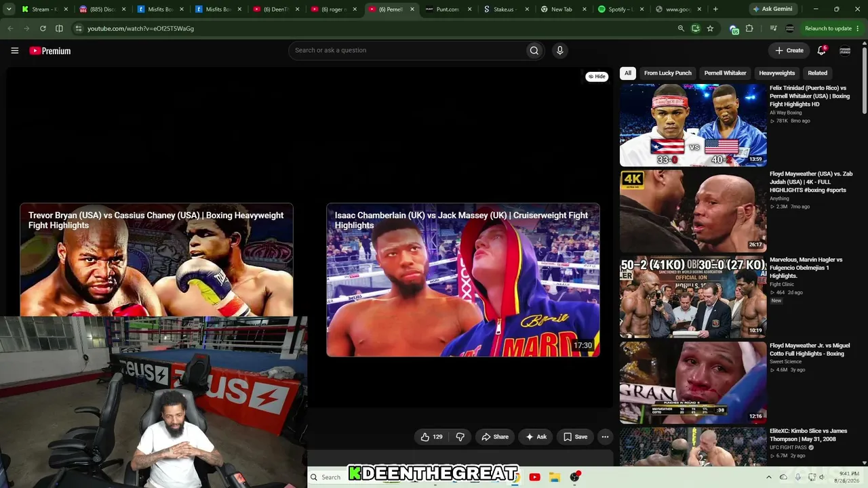
Task: Switch to the Spotify tab
Action: 620,9
